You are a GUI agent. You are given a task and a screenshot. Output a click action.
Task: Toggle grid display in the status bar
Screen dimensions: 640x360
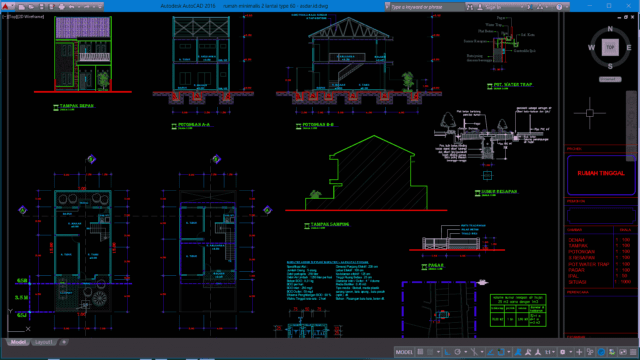[420, 352]
